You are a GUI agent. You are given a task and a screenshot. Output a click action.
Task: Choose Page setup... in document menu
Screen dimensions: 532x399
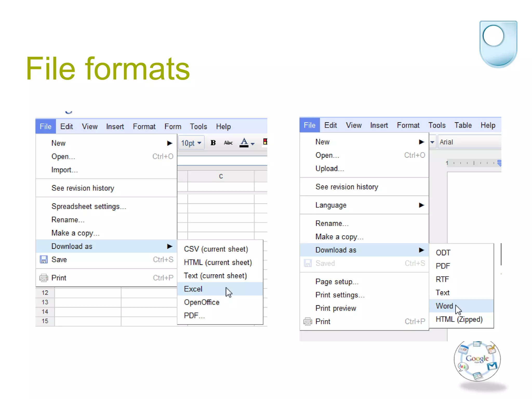point(364,282)
